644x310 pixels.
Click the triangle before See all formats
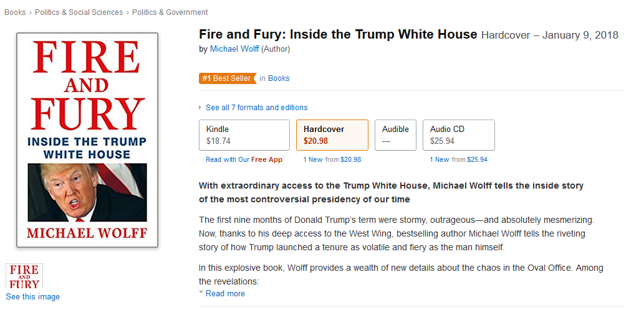[200, 108]
